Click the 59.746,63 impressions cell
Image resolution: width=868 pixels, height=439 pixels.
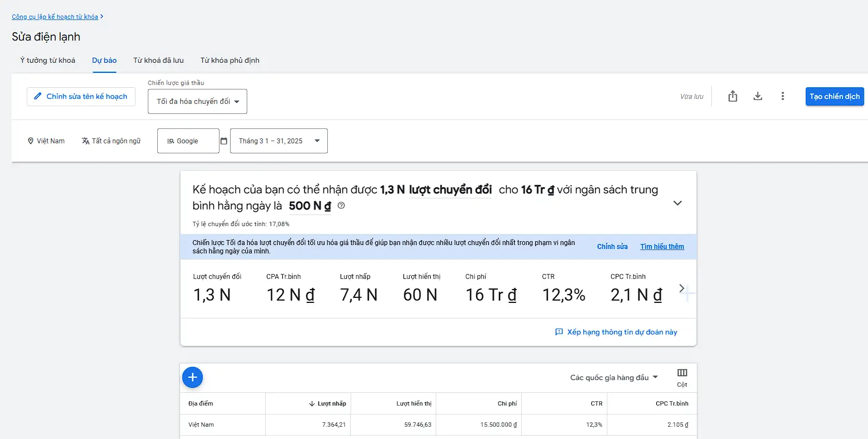[418, 425]
